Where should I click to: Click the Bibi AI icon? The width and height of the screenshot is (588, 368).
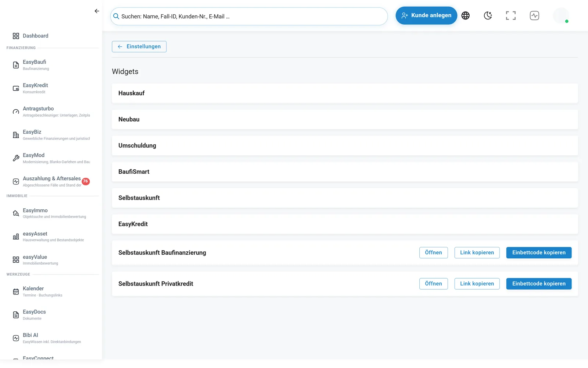pyautogui.click(x=16, y=338)
